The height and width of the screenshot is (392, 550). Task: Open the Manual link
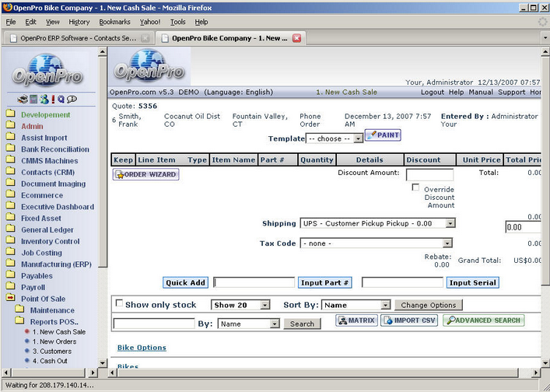(481, 93)
